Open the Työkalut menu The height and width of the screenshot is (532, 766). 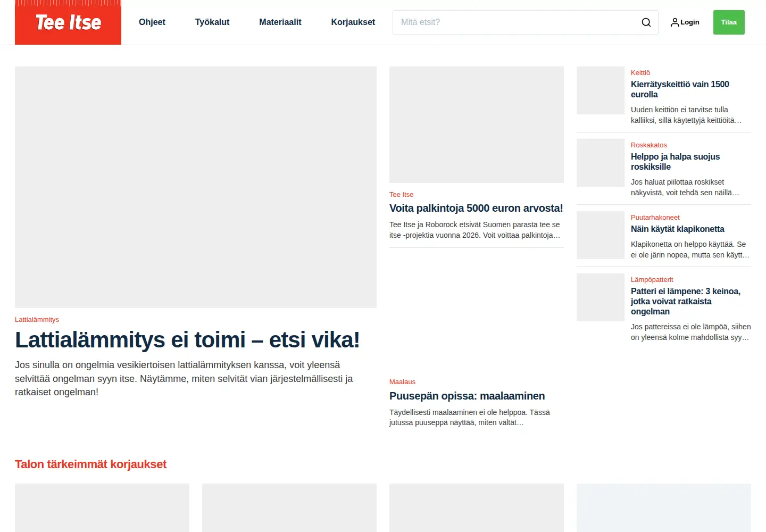click(212, 22)
